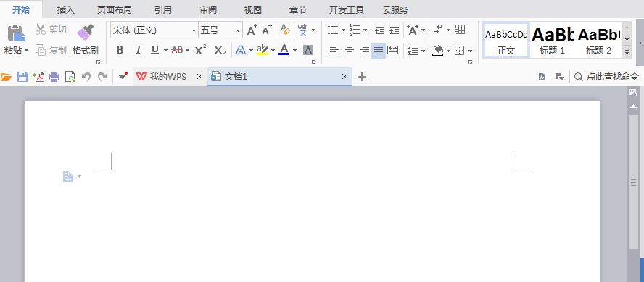Viewport: 644px width, 282px height.
Task: Increase paragraph indent
Action: tap(395, 30)
